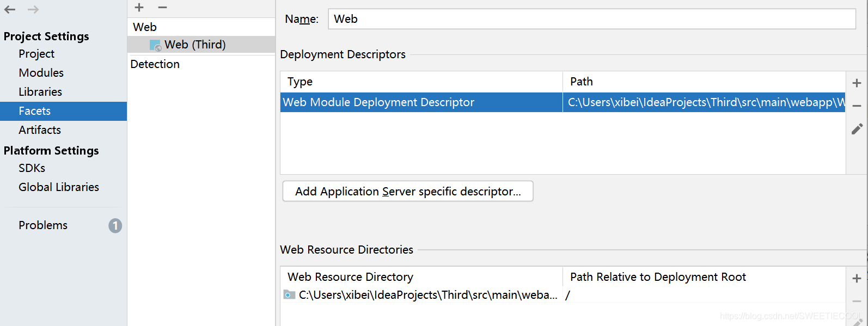Remove the selected deployment descriptor
The image size is (868, 326).
pos(857,106)
